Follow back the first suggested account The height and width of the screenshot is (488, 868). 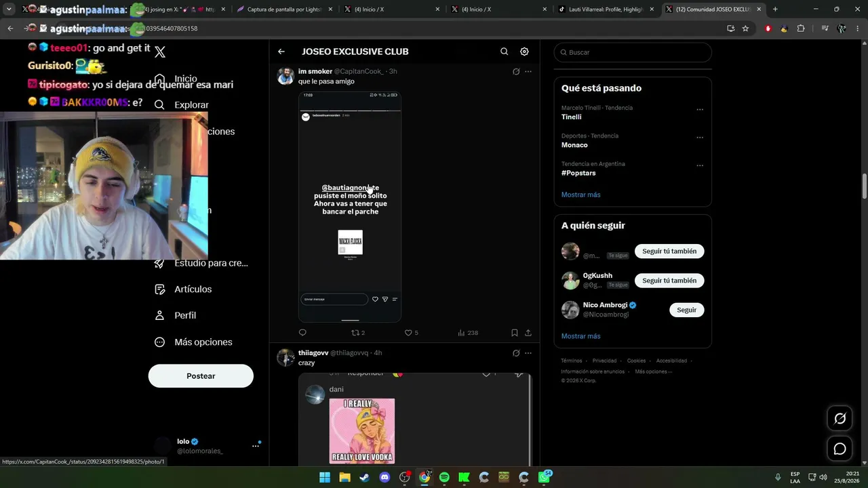coord(669,251)
